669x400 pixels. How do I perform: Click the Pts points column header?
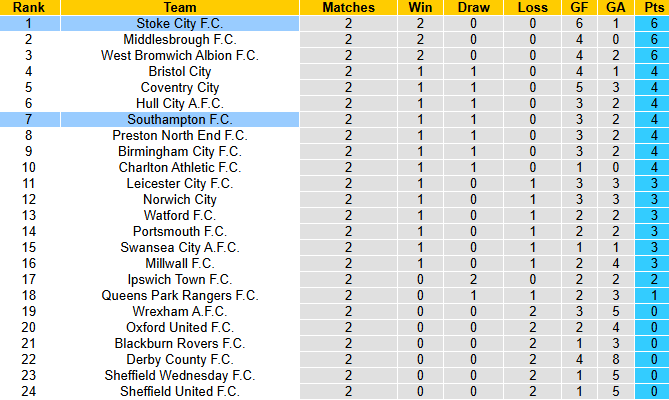pyautogui.click(x=651, y=7)
